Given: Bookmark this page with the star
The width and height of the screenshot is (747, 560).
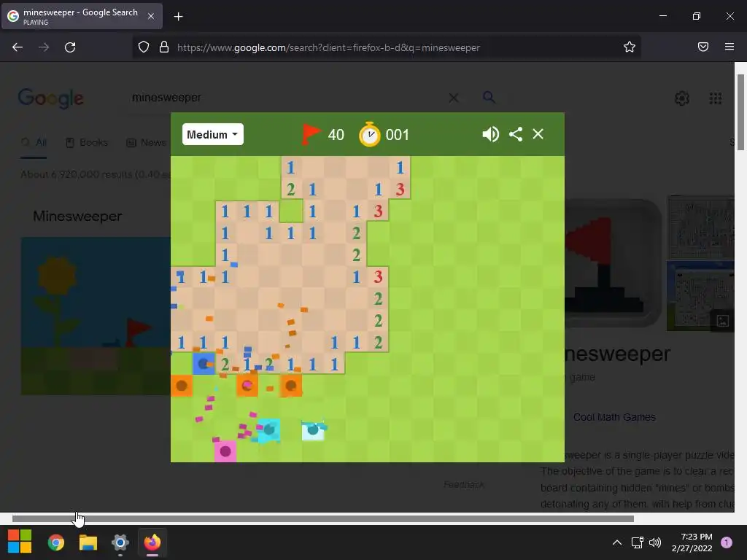Looking at the screenshot, I should pyautogui.click(x=630, y=47).
